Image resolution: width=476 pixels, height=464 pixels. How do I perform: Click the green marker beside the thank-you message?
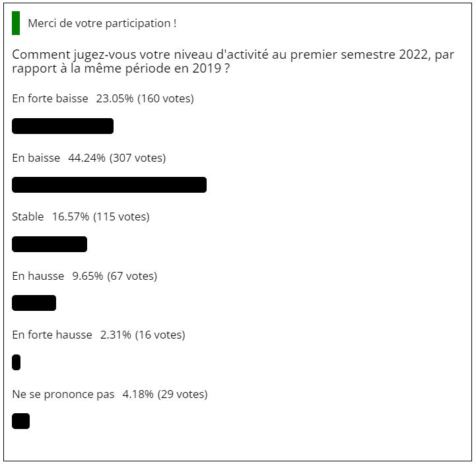[x=16, y=23]
